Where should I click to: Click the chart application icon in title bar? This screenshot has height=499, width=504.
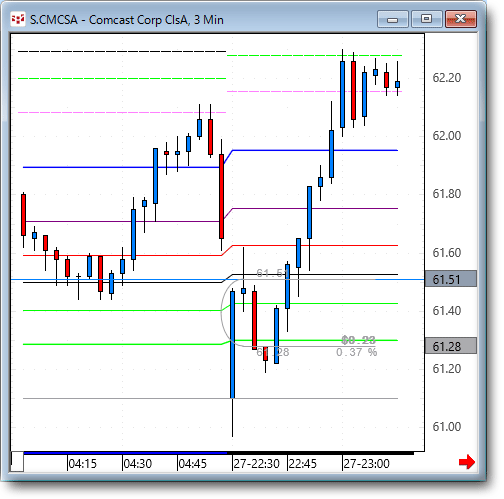tap(18, 19)
